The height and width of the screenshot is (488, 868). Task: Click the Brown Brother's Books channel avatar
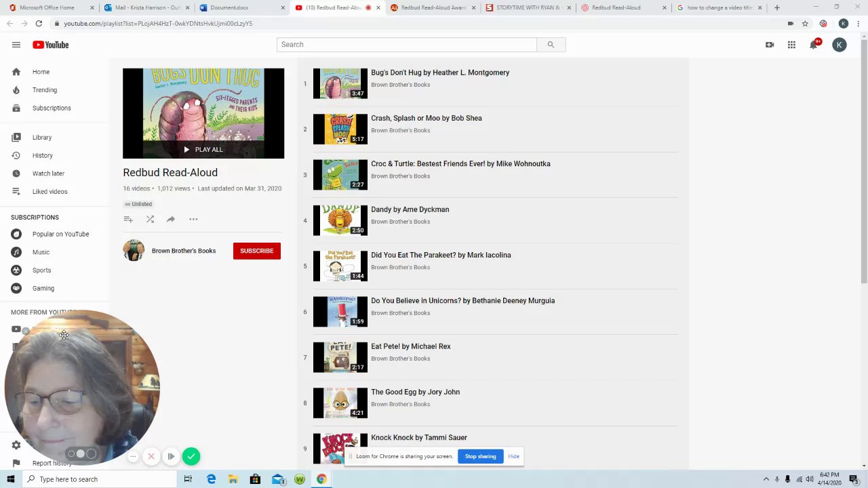pos(134,251)
